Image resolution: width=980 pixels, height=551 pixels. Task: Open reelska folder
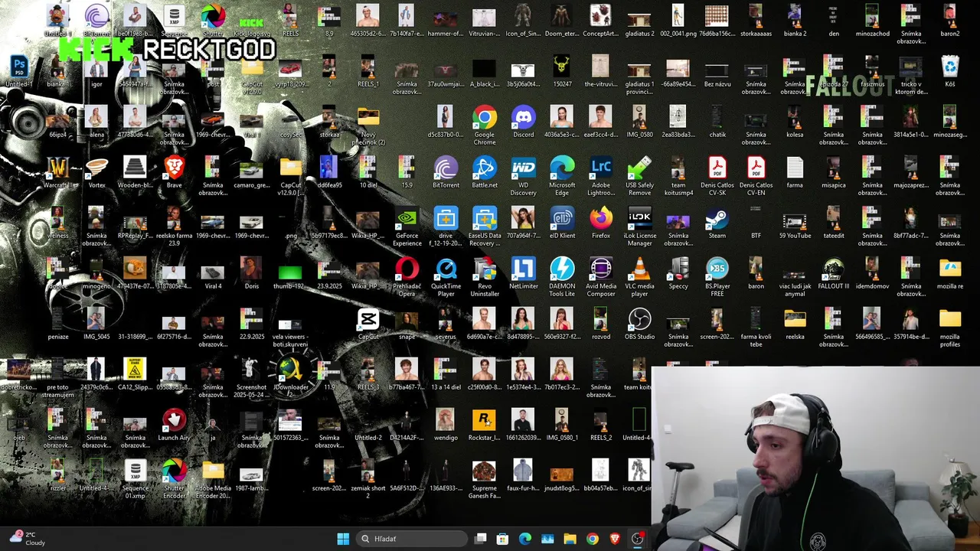[795, 324]
